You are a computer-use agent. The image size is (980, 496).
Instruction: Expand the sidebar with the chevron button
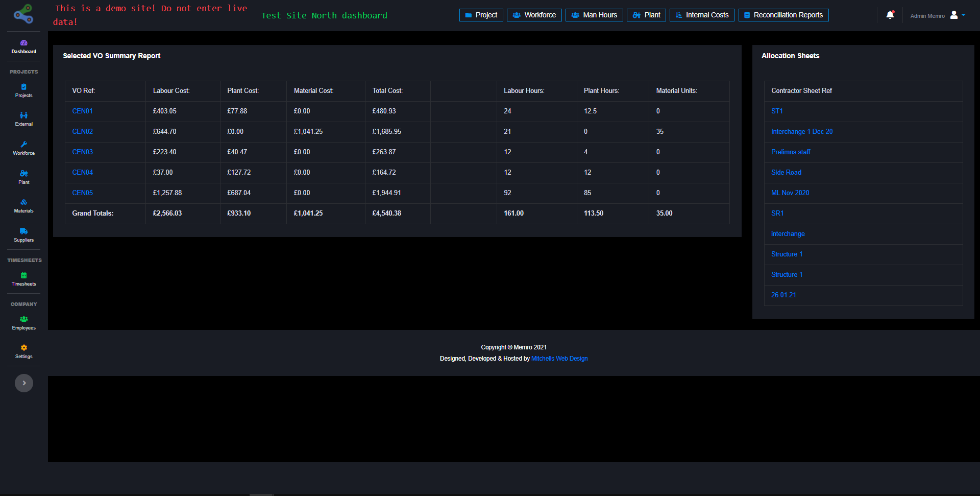24,383
